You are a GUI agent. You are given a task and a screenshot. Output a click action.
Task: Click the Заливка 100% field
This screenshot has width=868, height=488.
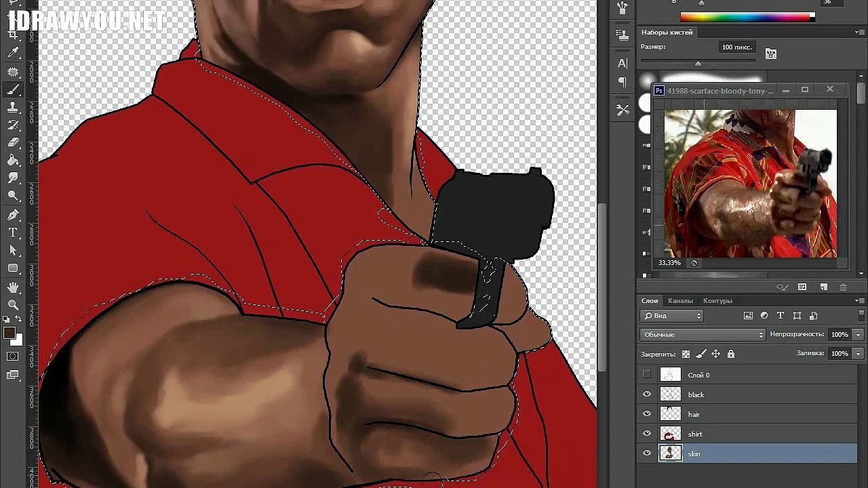click(x=840, y=354)
